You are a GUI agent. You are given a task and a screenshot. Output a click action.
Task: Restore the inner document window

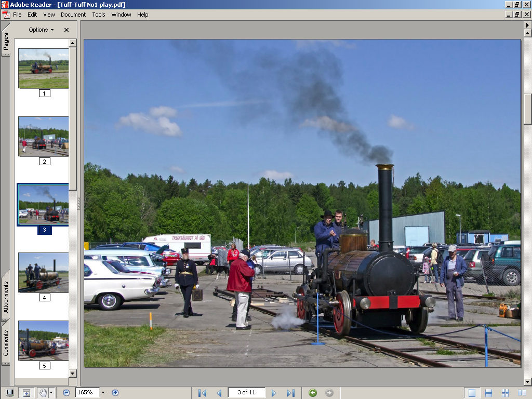[x=517, y=15]
